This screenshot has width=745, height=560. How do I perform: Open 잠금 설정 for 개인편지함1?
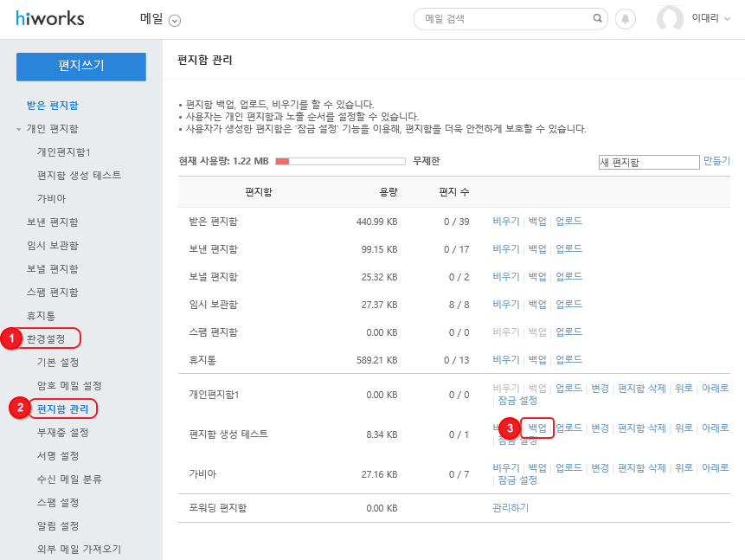point(517,401)
